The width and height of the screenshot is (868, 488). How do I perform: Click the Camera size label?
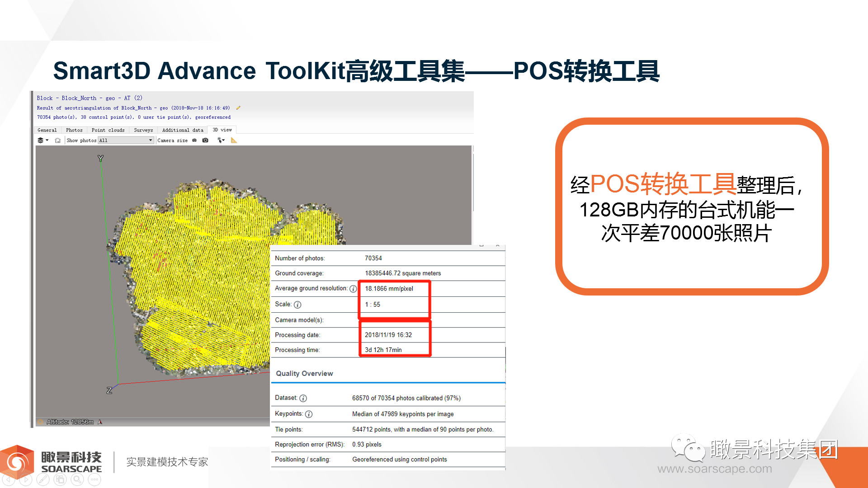pos(172,141)
